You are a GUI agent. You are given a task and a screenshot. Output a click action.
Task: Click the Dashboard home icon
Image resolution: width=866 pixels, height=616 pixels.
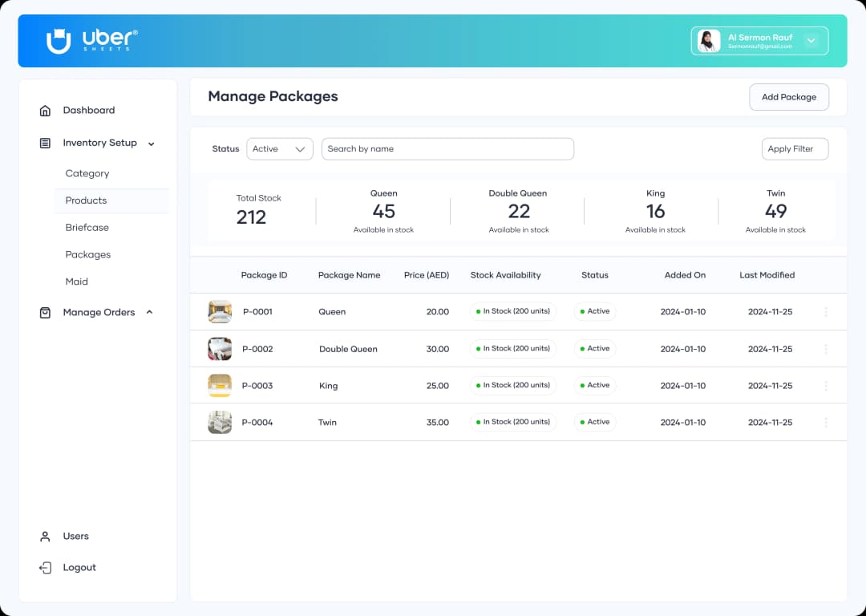point(44,110)
